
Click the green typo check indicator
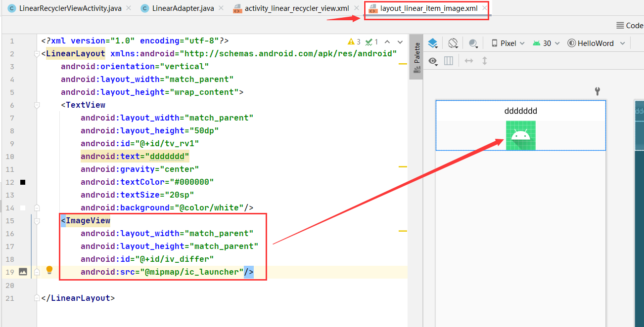tap(372, 42)
